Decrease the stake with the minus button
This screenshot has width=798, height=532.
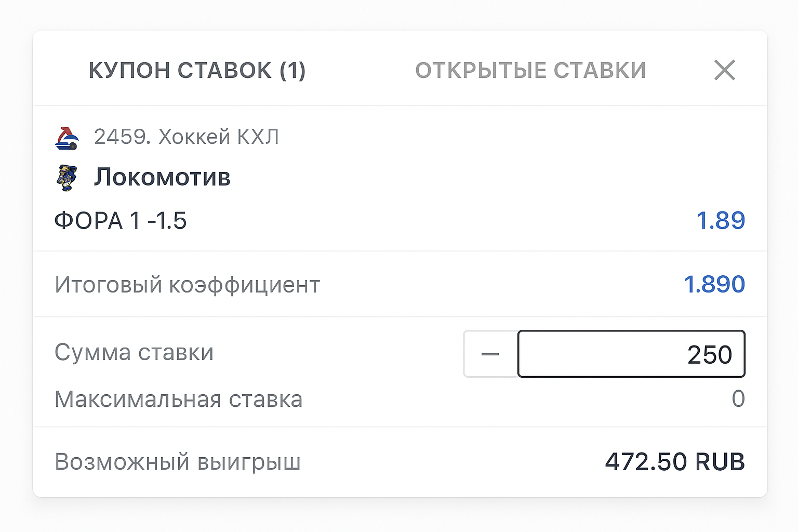[490, 354]
